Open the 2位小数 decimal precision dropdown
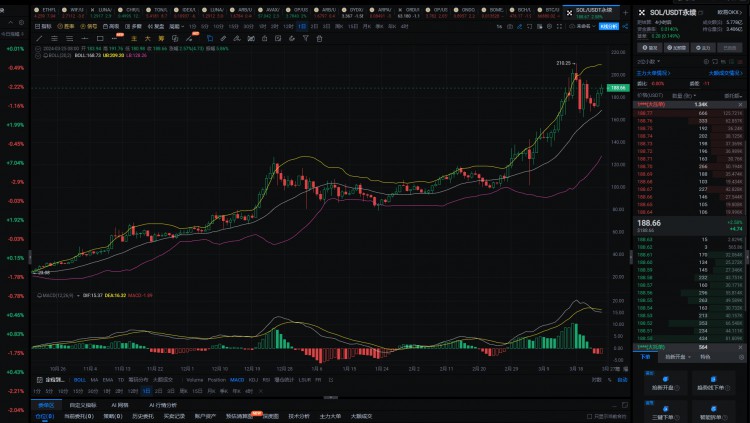Screen dimensions: 750x423 pos(648,62)
